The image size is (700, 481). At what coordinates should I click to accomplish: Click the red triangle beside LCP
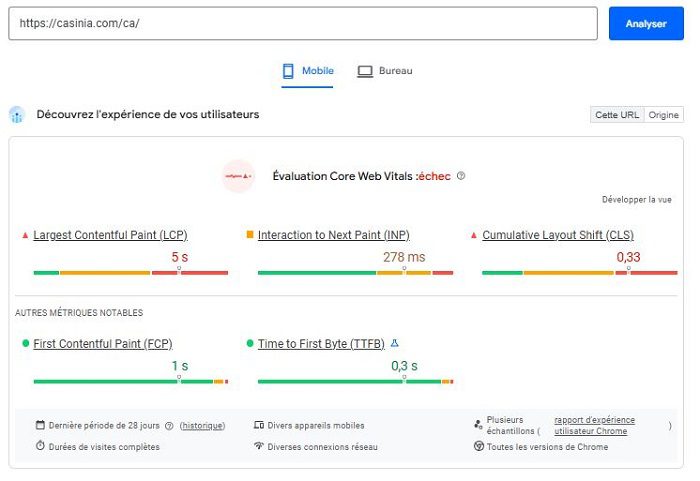point(25,235)
